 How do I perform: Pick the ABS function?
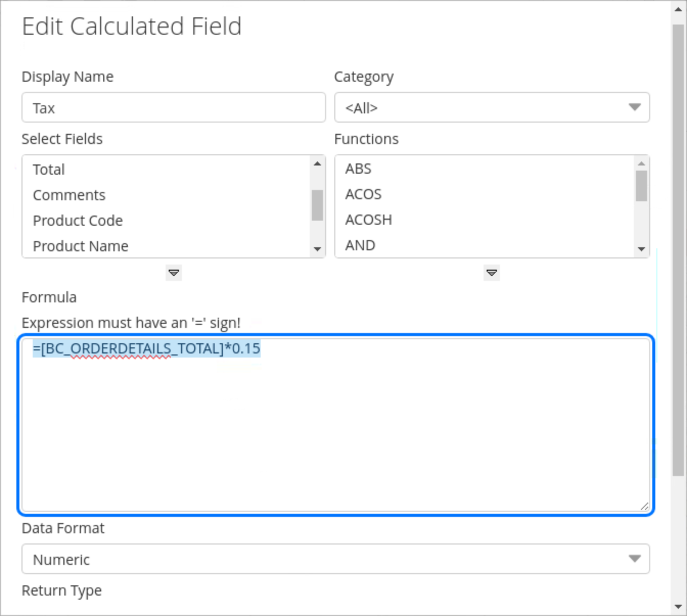(x=358, y=169)
